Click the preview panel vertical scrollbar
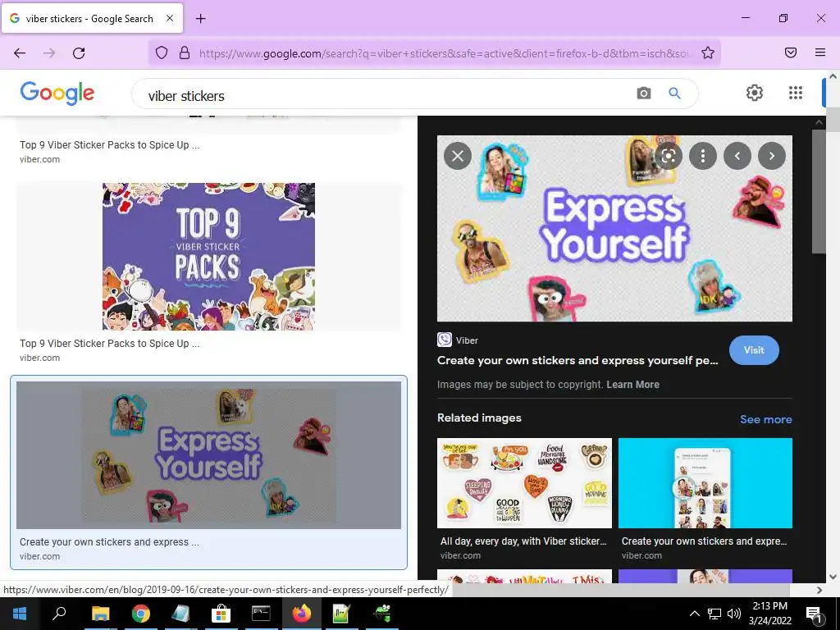Image resolution: width=840 pixels, height=630 pixels. point(818,191)
